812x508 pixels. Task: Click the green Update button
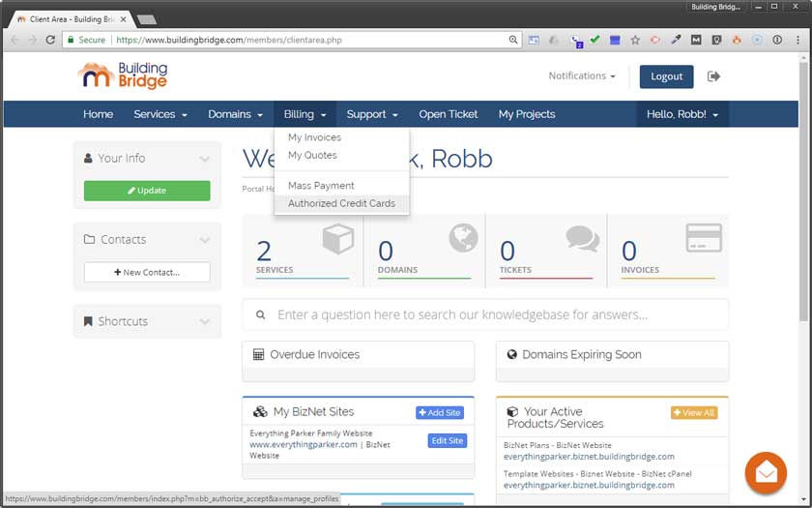[x=147, y=191]
